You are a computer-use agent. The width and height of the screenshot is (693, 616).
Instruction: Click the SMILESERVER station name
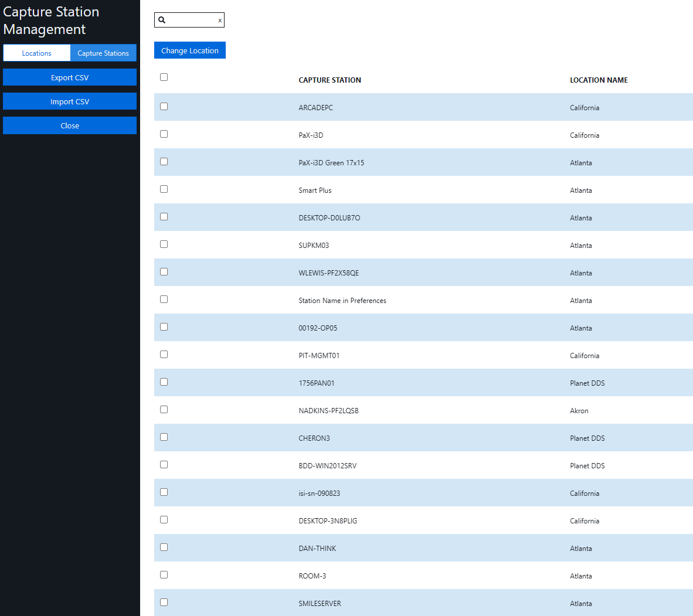320,604
